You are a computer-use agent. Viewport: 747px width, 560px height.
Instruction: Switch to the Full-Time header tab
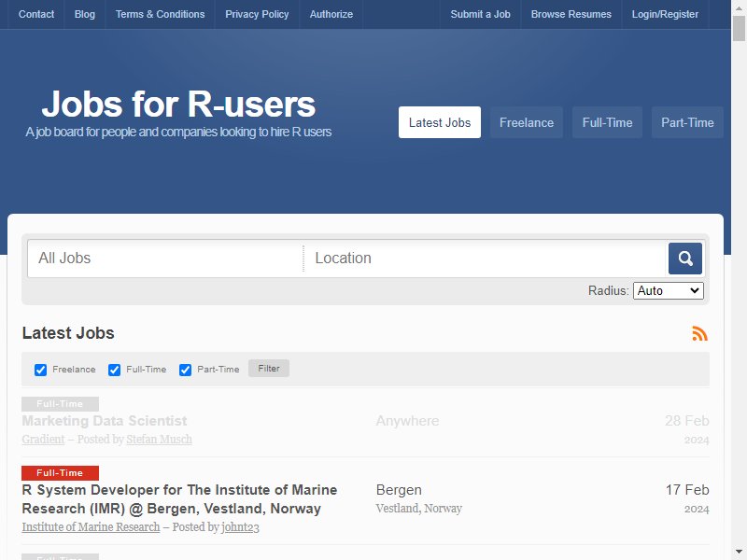[607, 122]
